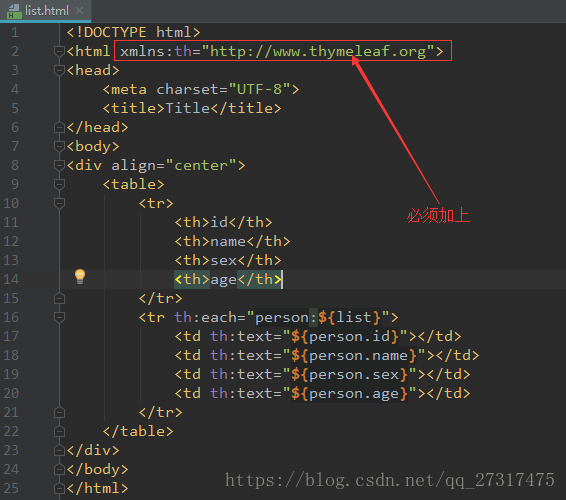This screenshot has height=500, width=566.
Task: Click the <body> opening tag on line 7
Action: 93,146
